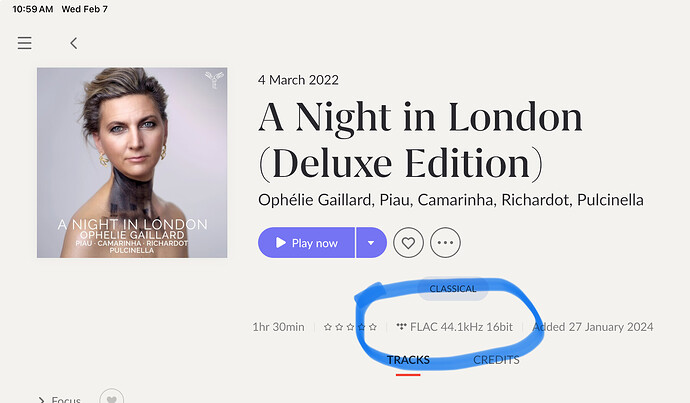Toggle the heart filter beside Focus
The height and width of the screenshot is (403, 690).
[x=112, y=398]
